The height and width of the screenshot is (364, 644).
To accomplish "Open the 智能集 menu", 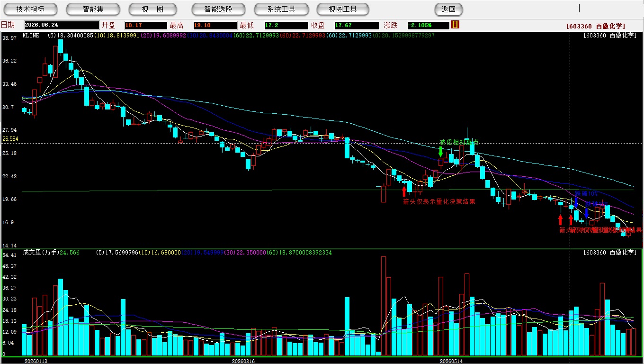I will 93,9.
